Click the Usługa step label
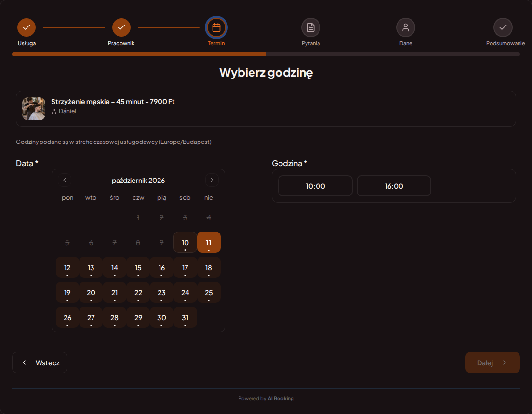The width and height of the screenshot is (532, 414). (27, 43)
